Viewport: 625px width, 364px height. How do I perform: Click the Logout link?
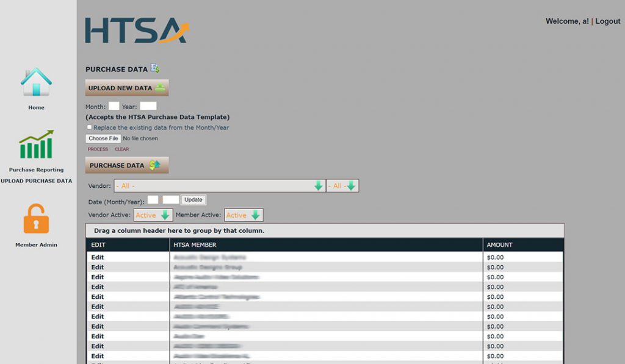(607, 21)
